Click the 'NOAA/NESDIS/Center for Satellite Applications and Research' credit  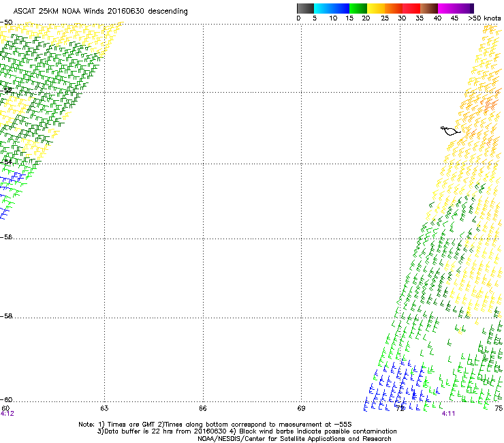point(294,439)
